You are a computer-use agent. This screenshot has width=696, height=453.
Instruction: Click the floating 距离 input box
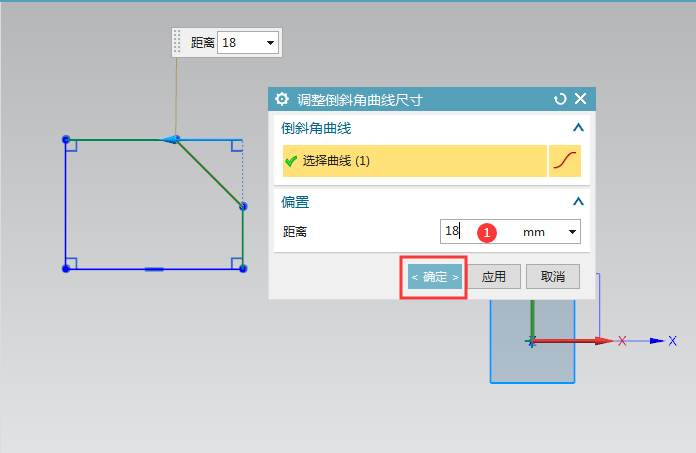pos(240,43)
